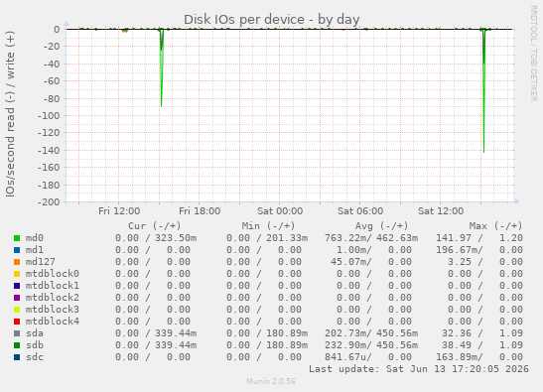Click the sdb dark green legend swatch

coord(17,345)
